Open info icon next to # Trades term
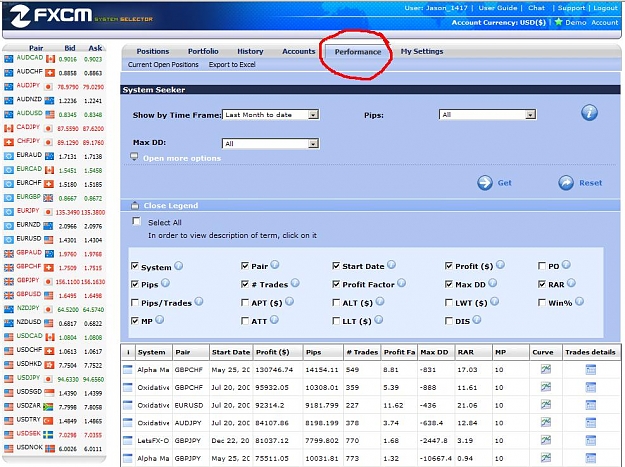Screen dimensions: 625x467 tap(295, 283)
